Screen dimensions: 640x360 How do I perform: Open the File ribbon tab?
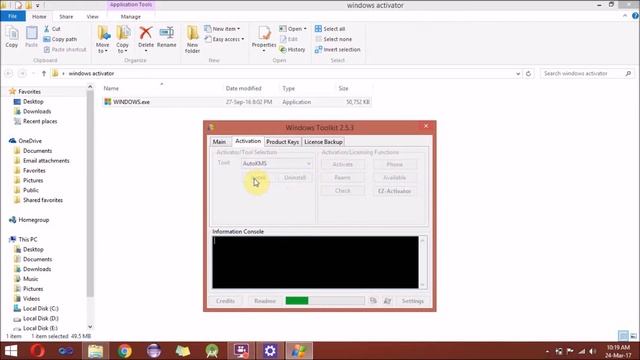point(13,16)
